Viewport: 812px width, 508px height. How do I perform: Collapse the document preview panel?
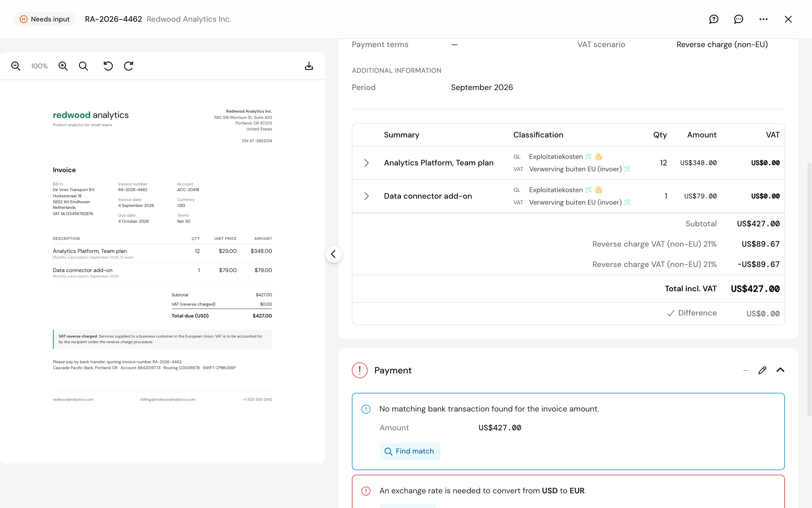click(x=334, y=254)
